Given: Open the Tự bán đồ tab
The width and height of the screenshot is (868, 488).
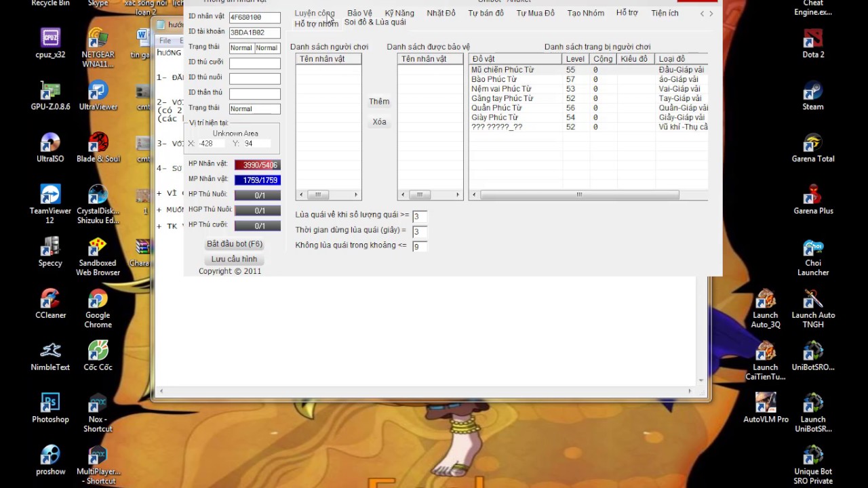Looking at the screenshot, I should (x=486, y=13).
